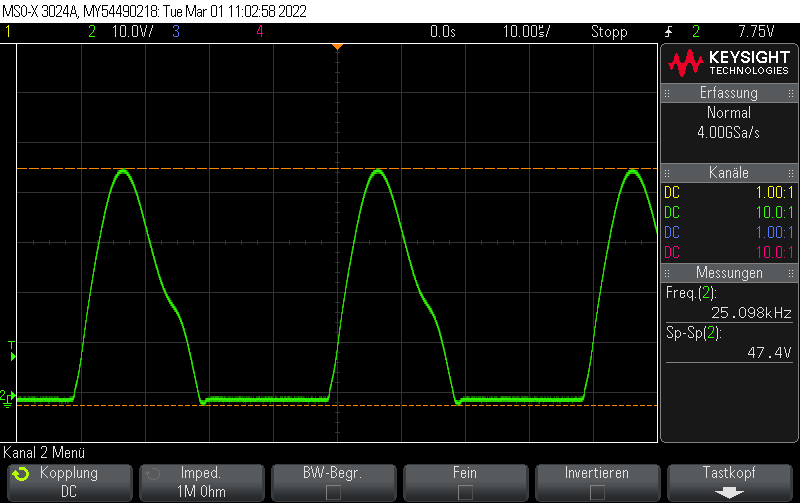Select channel 1 indicator in status bar

point(8,32)
